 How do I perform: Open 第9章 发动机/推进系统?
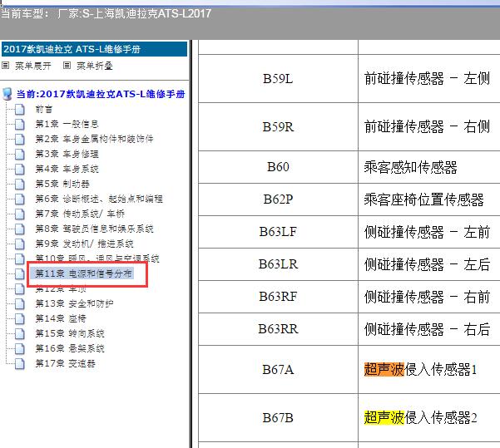tap(85, 244)
